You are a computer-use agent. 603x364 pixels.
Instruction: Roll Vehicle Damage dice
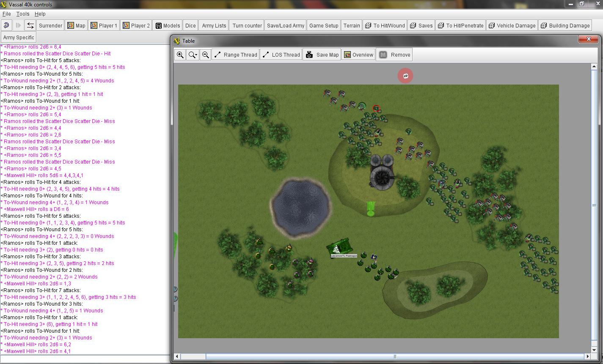pyautogui.click(x=512, y=25)
